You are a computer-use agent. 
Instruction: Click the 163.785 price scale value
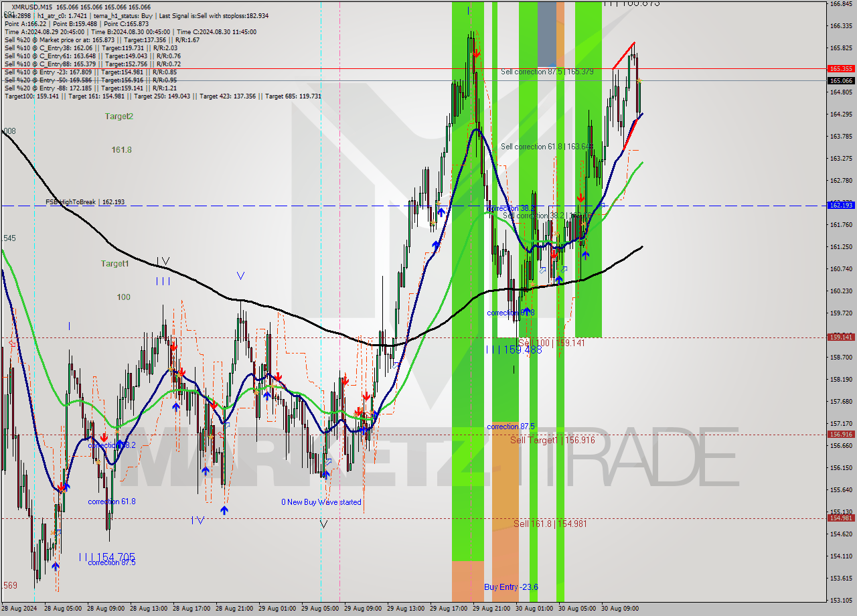[841, 137]
